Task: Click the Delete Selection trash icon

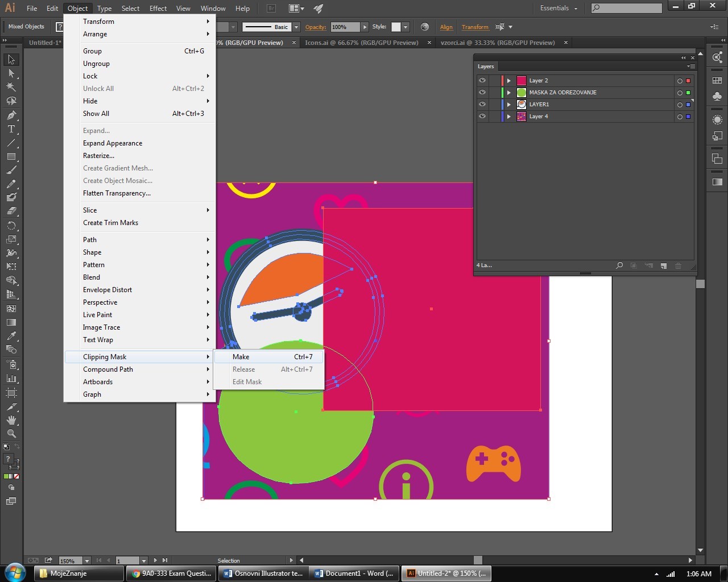Action: coord(678,265)
